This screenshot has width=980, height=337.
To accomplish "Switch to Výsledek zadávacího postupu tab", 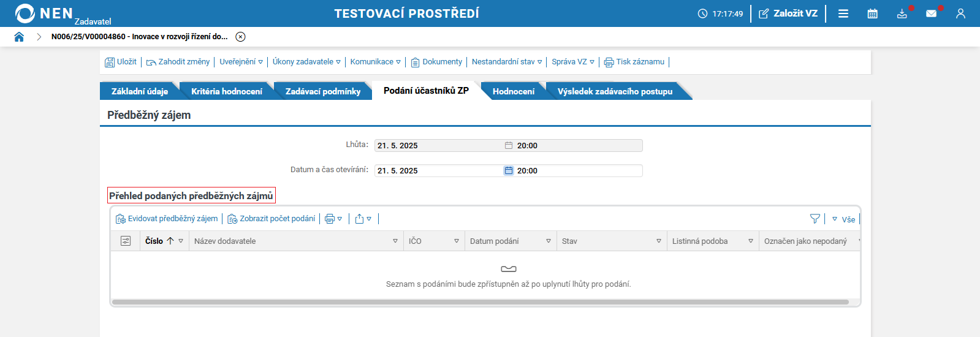I will point(615,91).
